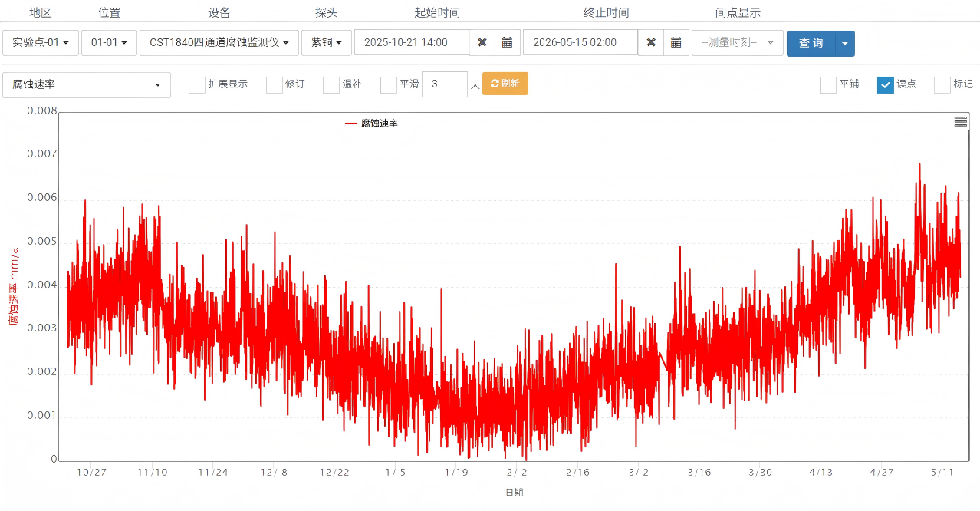Screen dimensions: 980x511
Task: Enable the 温补 checkbox
Action: coord(331,84)
